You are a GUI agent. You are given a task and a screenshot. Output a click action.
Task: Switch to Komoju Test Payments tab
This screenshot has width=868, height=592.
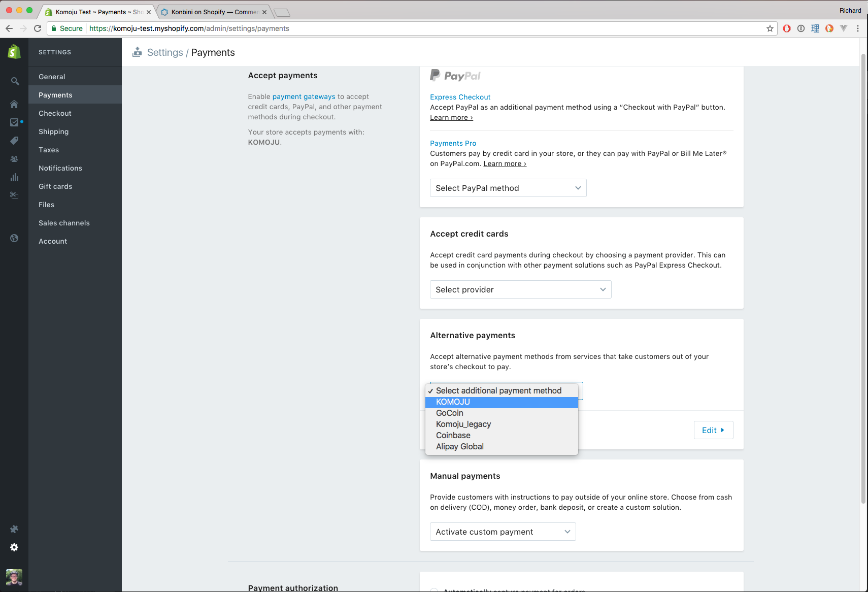pos(97,12)
